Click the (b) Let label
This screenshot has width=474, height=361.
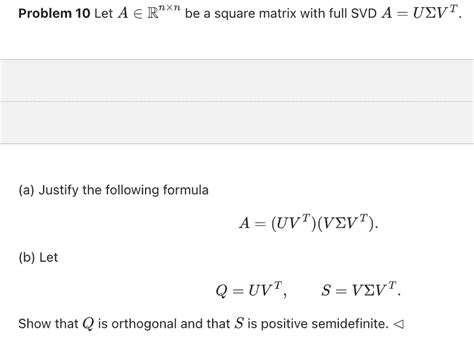(38, 258)
